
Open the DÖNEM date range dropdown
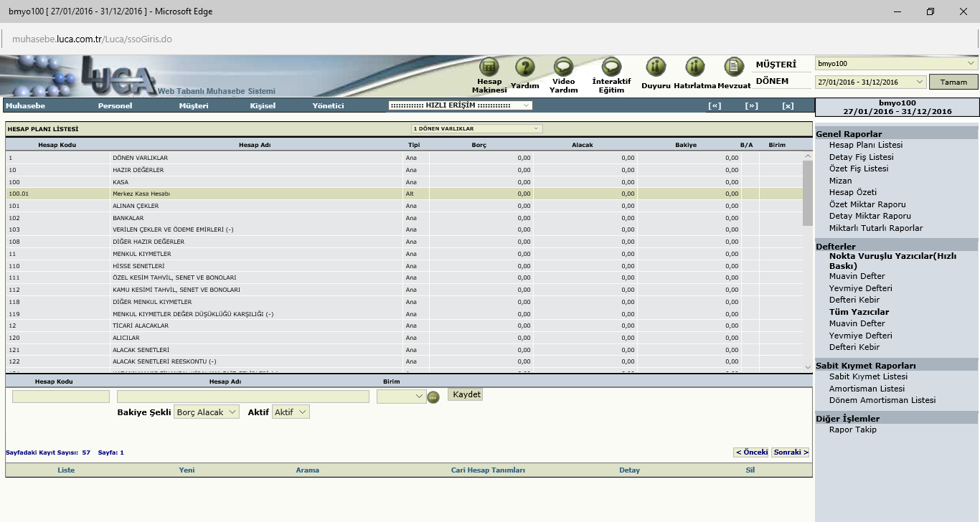click(871, 82)
